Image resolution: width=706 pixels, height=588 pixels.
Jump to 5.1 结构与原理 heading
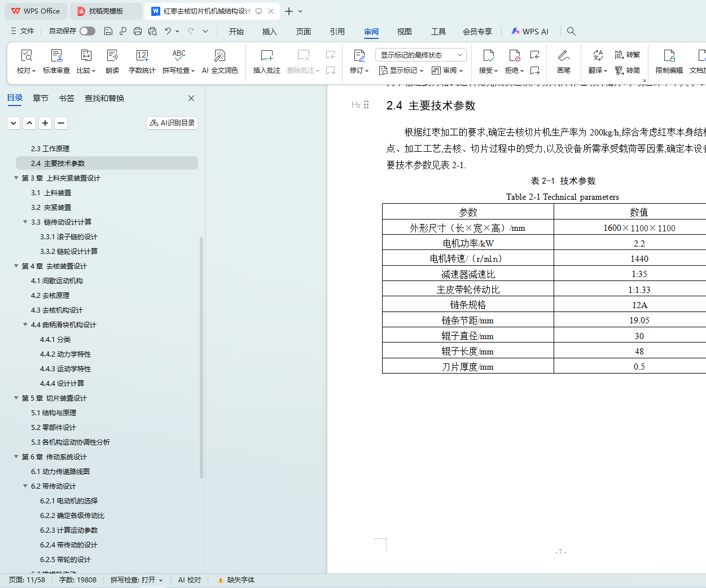54,413
